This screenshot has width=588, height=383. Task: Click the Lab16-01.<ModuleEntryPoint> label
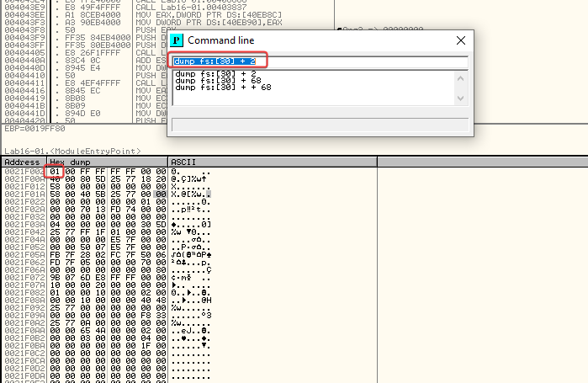pyautogui.click(x=72, y=152)
